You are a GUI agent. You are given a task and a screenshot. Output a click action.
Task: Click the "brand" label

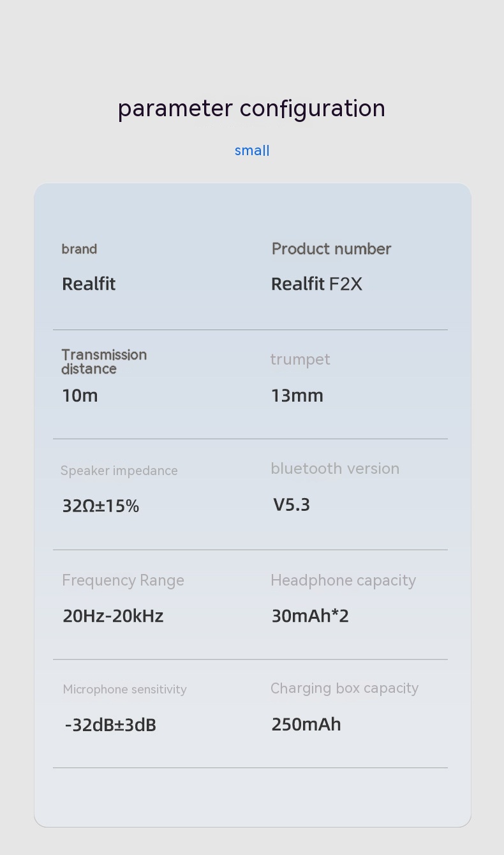(x=79, y=249)
